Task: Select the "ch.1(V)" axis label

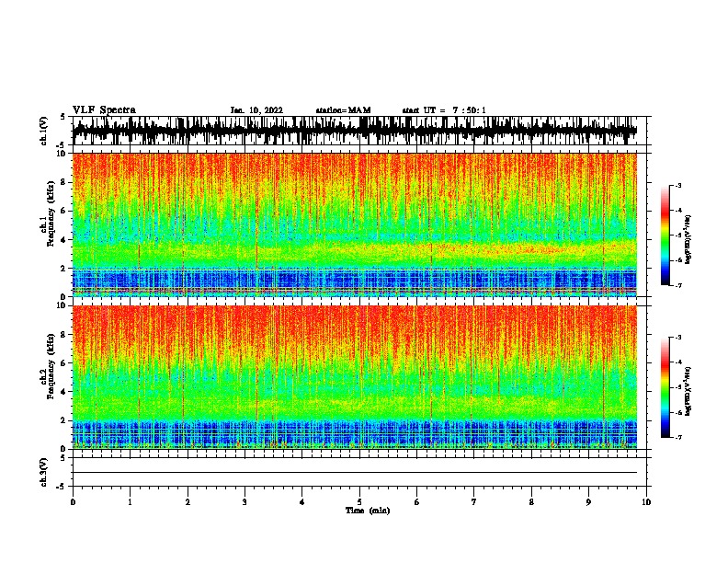Action: [x=44, y=131]
